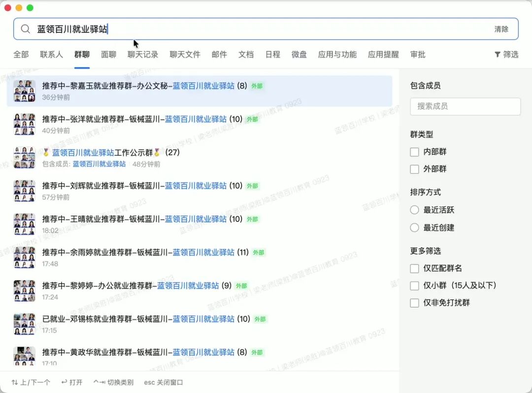532x393 pixels.
Task: Open 已就业-邓锡栋就业推荐群 group
Action: tap(199, 324)
